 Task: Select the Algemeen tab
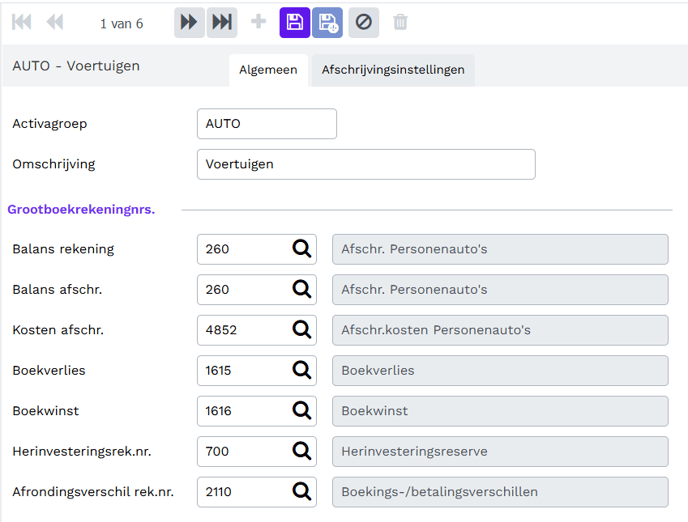(268, 70)
